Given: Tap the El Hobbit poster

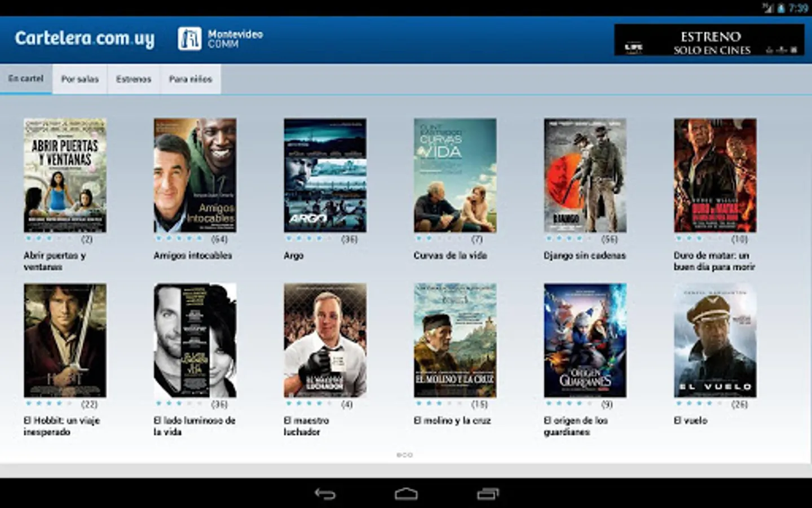Looking at the screenshot, I should (65, 340).
